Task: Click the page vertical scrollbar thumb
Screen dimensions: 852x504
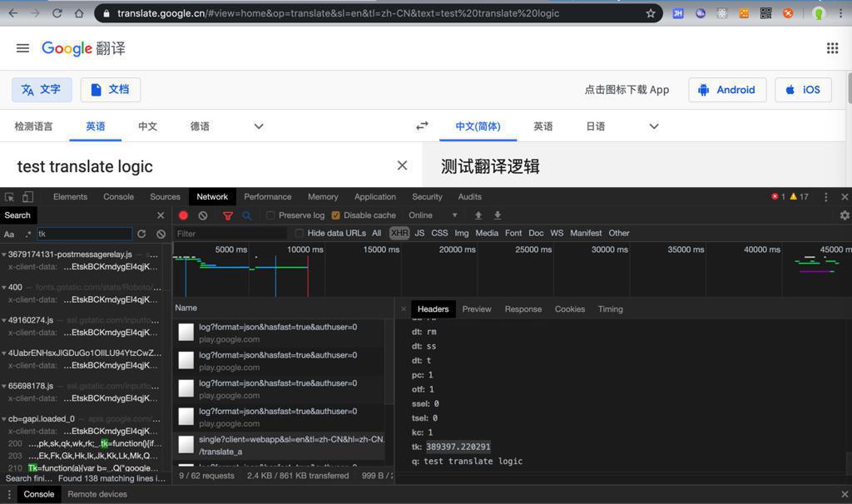Action: (849, 88)
